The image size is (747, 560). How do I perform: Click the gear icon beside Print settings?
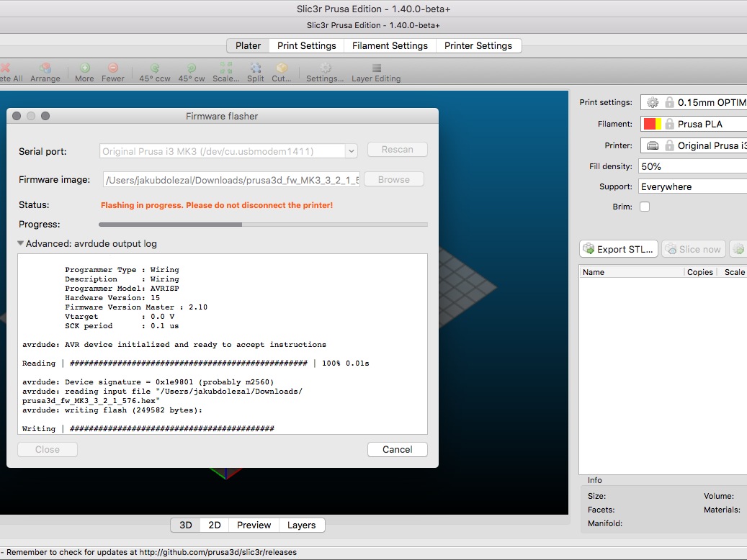tap(653, 102)
